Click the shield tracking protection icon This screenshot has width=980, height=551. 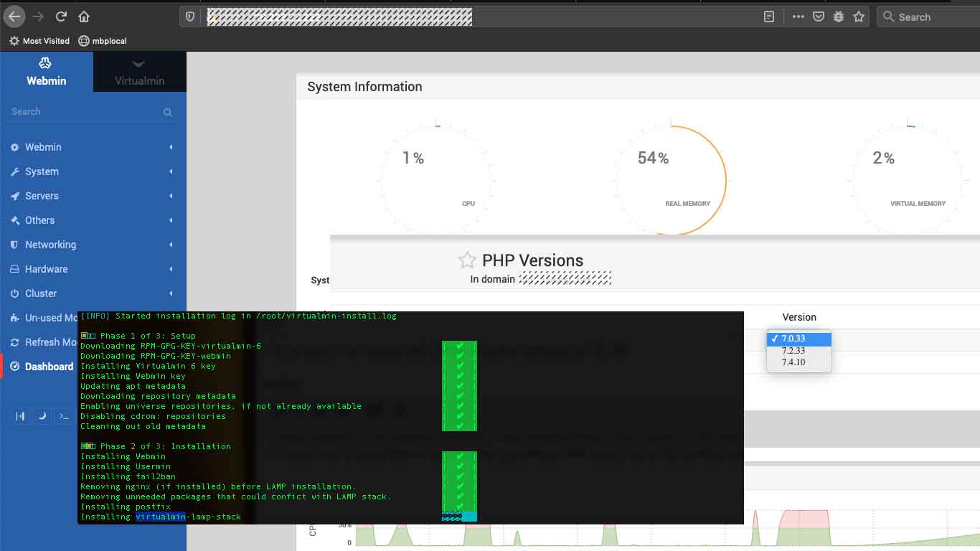(x=190, y=17)
